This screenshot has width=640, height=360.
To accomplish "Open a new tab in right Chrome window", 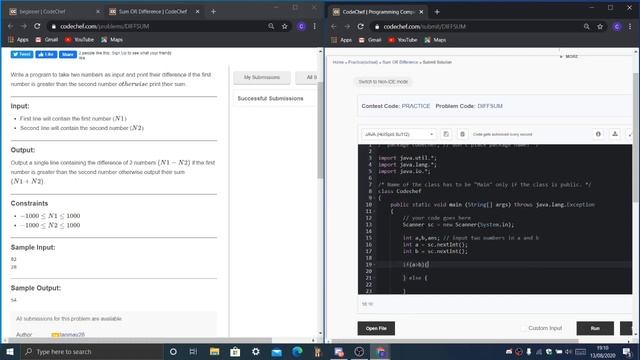I will click(437, 12).
